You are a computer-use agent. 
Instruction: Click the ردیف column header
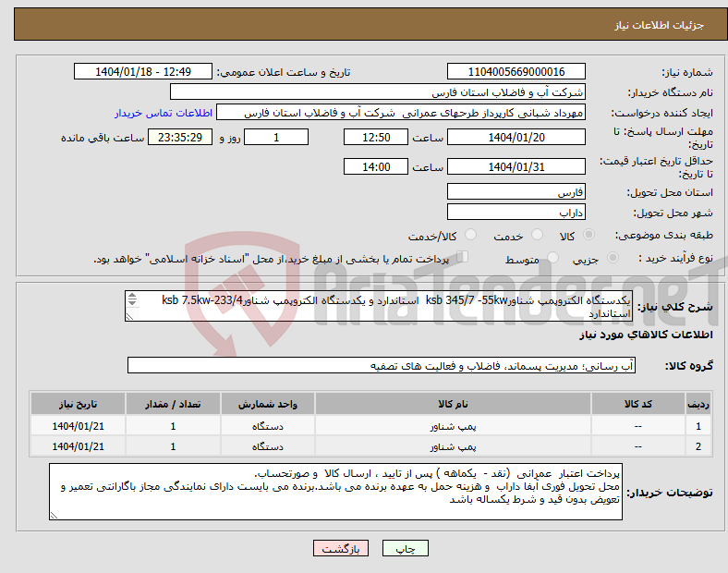(698, 404)
